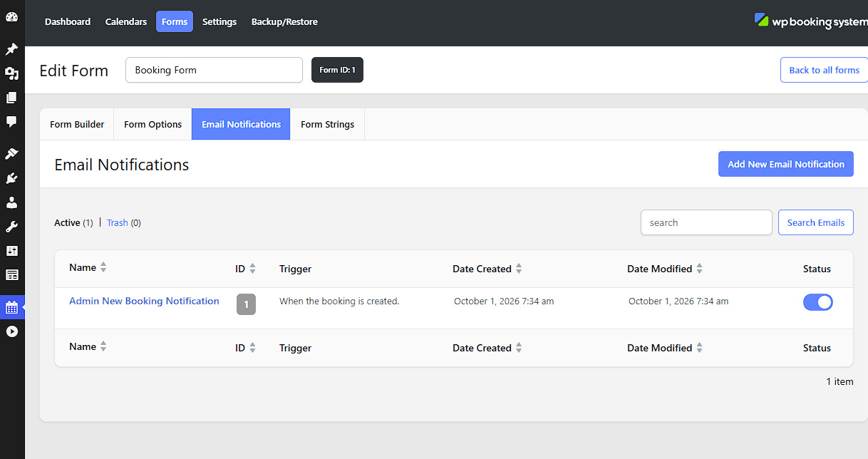
Task: Click the Booking Form name field
Action: point(214,70)
